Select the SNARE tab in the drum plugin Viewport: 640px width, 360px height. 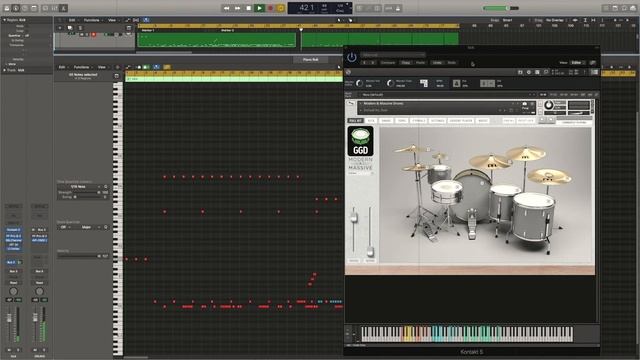tap(386, 121)
